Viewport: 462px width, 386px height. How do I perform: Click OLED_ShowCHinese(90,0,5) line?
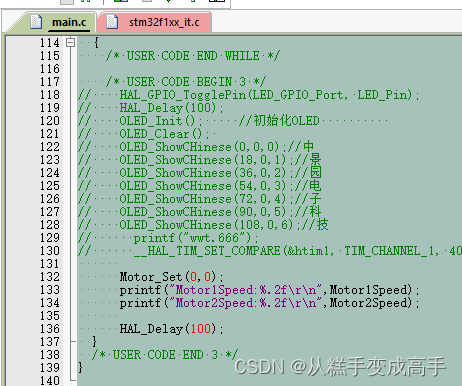pos(199,212)
